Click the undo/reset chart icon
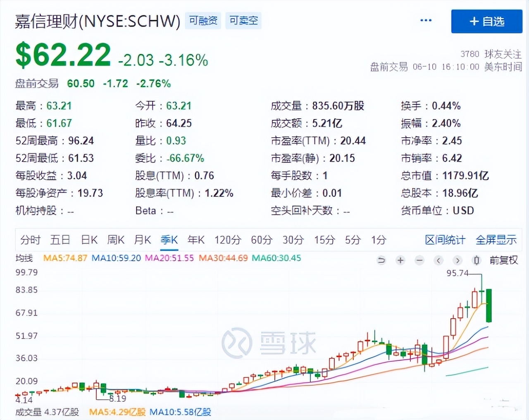 coord(381,260)
